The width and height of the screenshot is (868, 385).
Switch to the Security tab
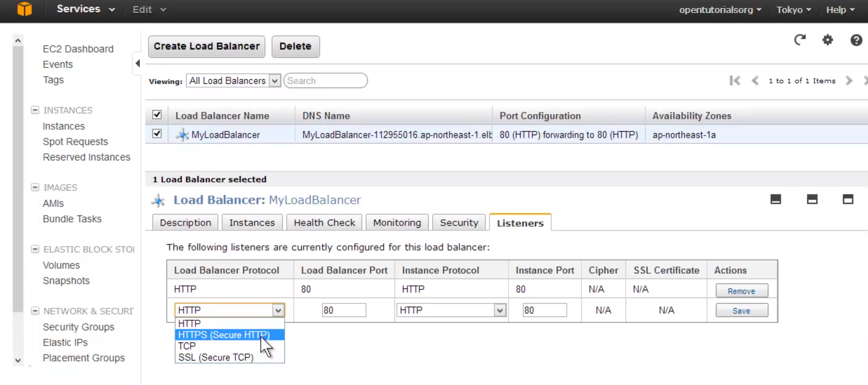point(459,223)
